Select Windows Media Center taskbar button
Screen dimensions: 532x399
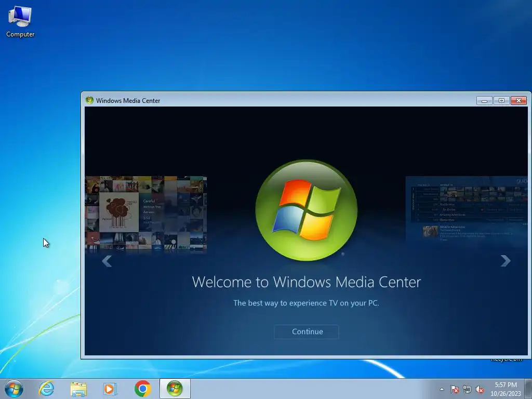pyautogui.click(x=175, y=389)
